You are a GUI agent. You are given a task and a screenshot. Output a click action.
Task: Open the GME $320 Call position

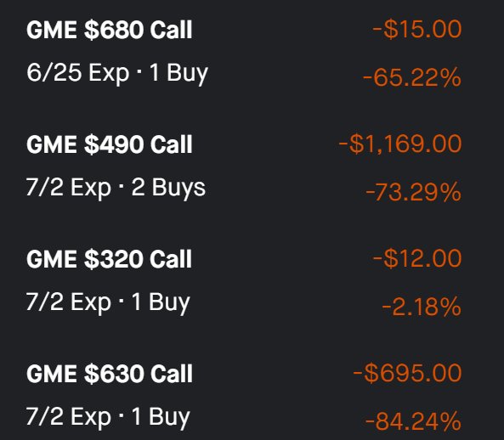click(110, 259)
